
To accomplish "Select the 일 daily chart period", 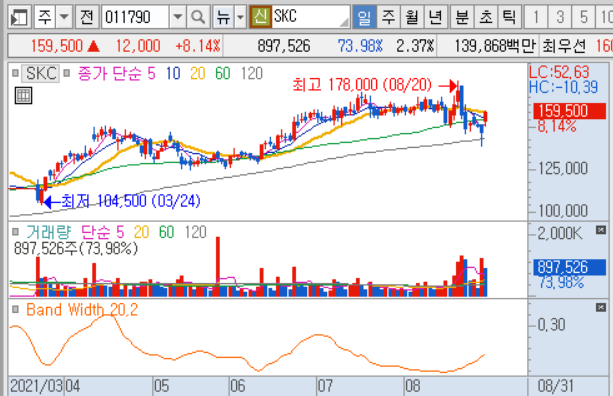I will pyautogui.click(x=364, y=17).
